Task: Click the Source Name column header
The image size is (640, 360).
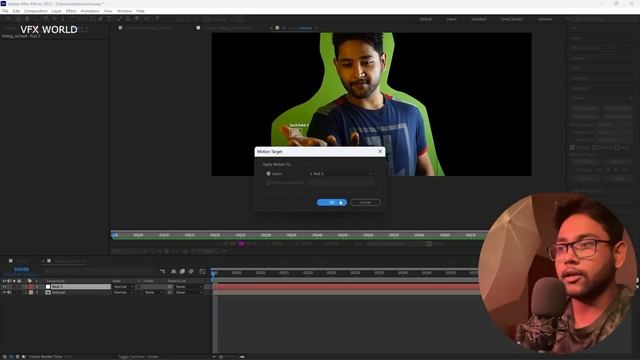Action: coord(56,281)
